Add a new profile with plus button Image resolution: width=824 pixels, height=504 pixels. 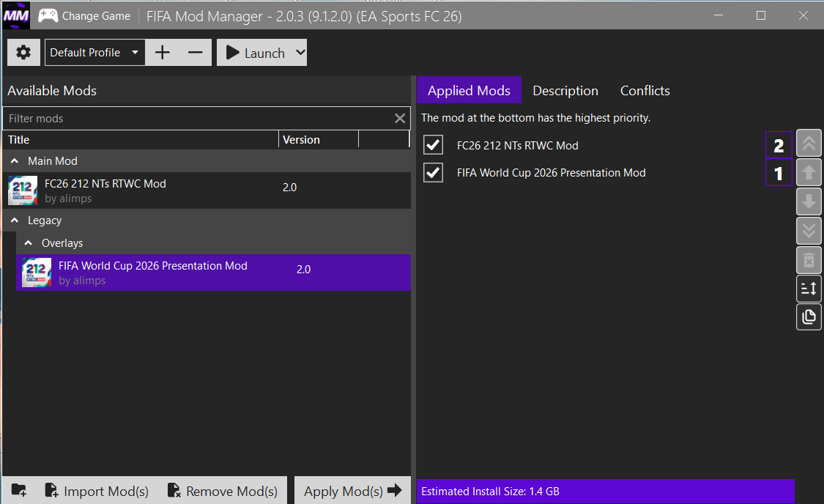pyautogui.click(x=163, y=53)
